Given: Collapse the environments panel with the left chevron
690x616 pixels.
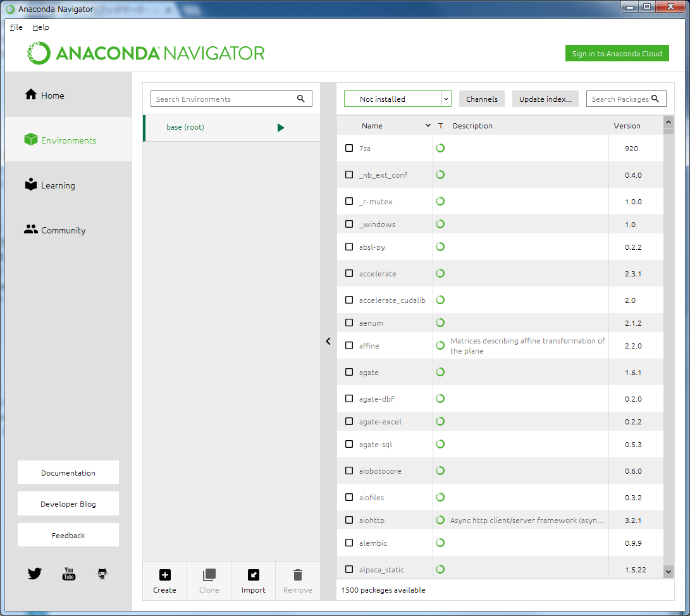Looking at the screenshot, I should click(x=328, y=341).
